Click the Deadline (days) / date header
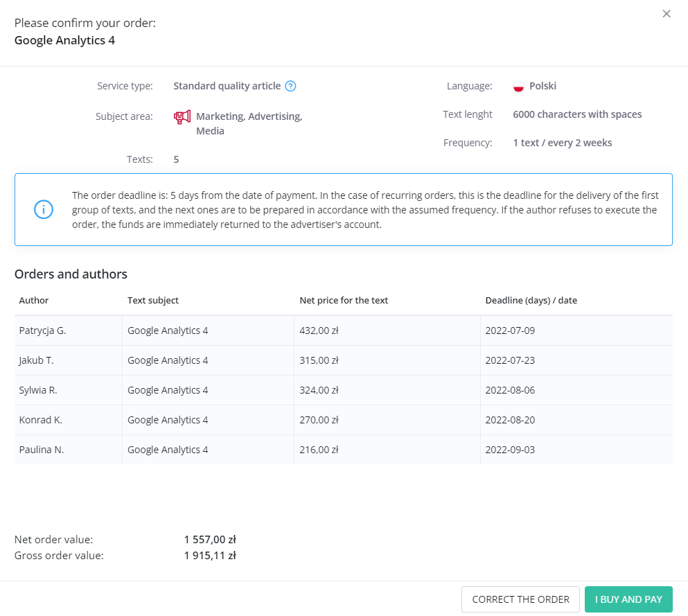The width and height of the screenshot is (688, 616). click(531, 301)
